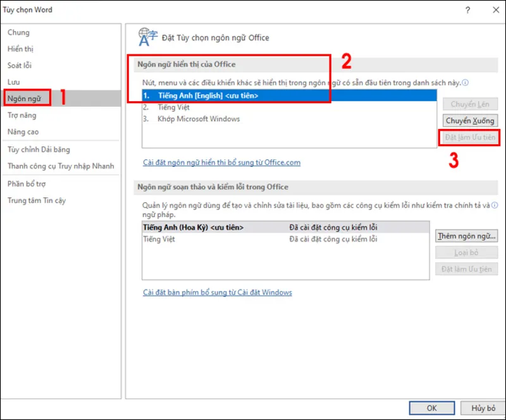Image resolution: width=506 pixels, height=420 pixels.
Task: Click the Loại bỏ button
Action: 466,252
